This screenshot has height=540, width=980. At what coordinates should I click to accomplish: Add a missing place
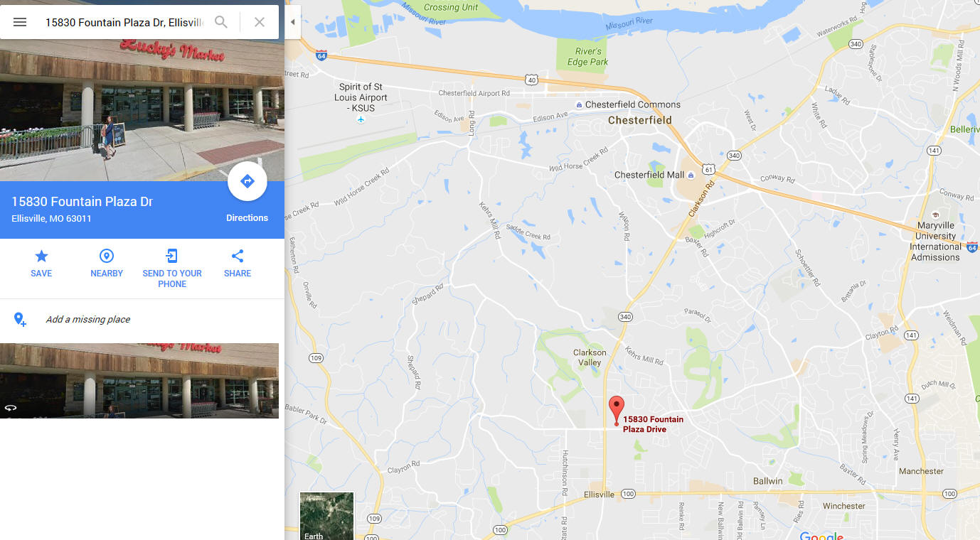click(x=87, y=320)
